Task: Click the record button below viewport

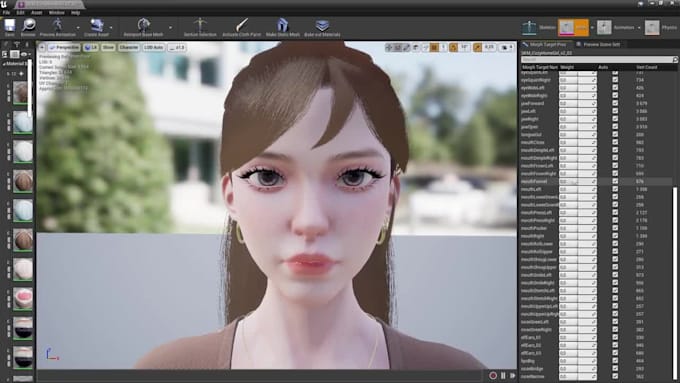Action: 493,376
